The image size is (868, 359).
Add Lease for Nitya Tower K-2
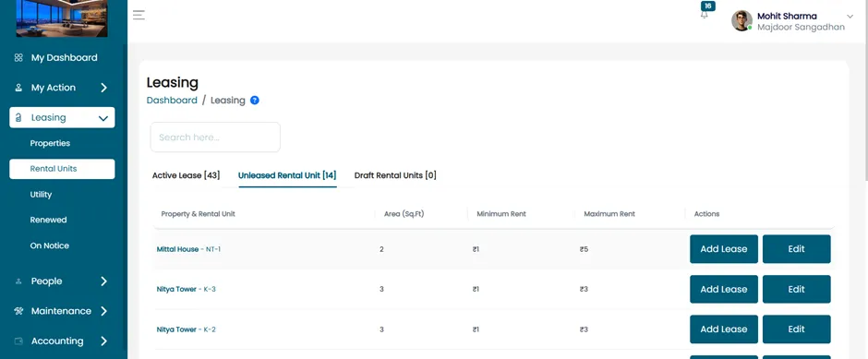tap(724, 329)
